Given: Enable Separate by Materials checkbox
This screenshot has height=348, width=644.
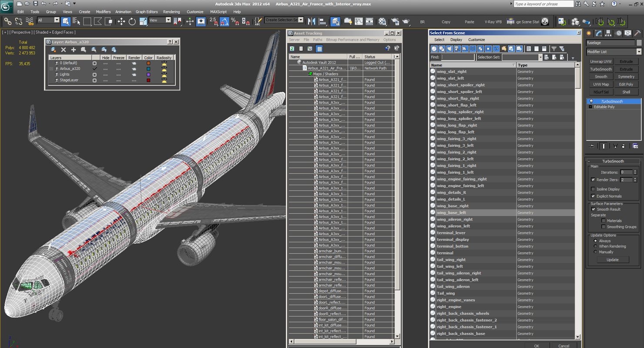Looking at the screenshot, I should [x=603, y=221].
